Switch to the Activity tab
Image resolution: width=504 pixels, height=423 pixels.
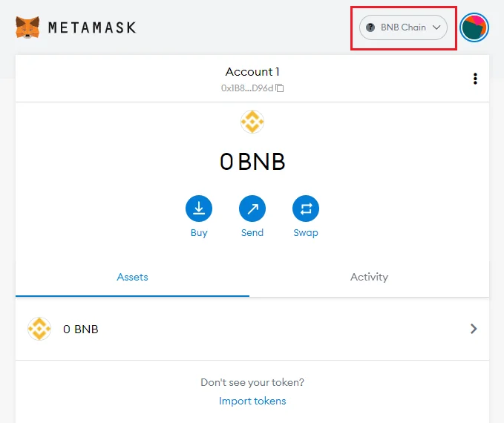pos(369,277)
